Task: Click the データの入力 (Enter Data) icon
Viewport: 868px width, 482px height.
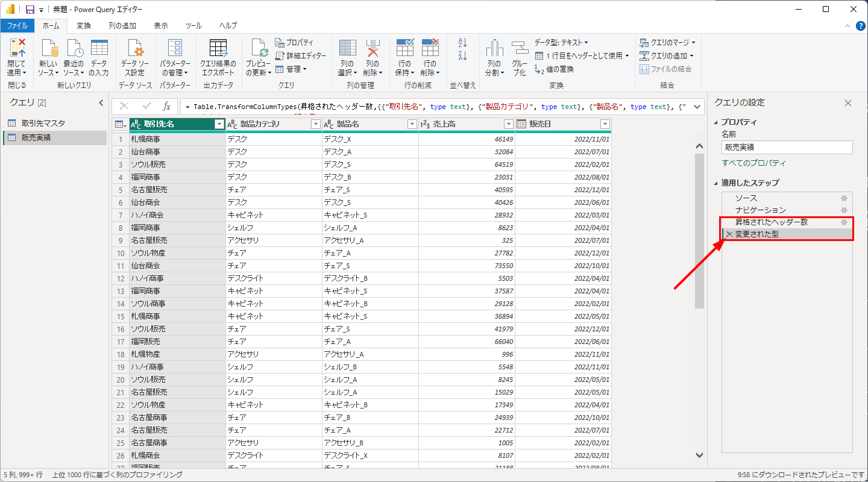Action: 99,48
